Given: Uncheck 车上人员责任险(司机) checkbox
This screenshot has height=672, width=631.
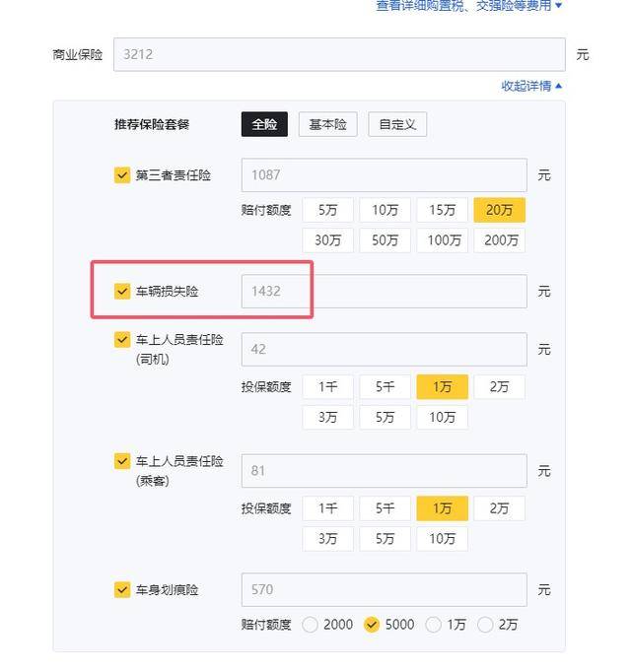Looking at the screenshot, I should coord(122,339).
